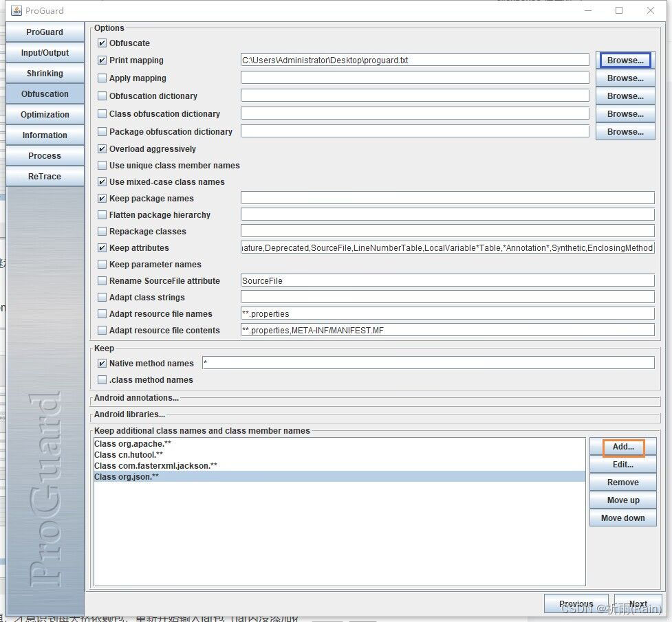Click the Apply mapping text field
This screenshot has height=622, width=672.
tap(415, 78)
